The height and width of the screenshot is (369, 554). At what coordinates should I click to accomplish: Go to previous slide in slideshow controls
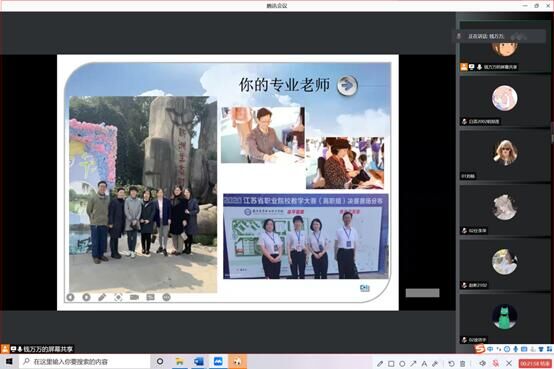pos(70,297)
